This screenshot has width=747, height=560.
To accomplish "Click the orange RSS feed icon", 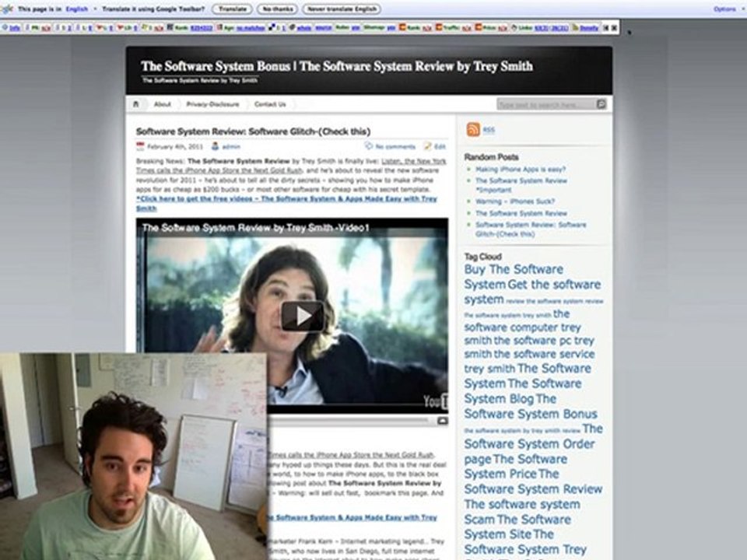I will click(473, 130).
